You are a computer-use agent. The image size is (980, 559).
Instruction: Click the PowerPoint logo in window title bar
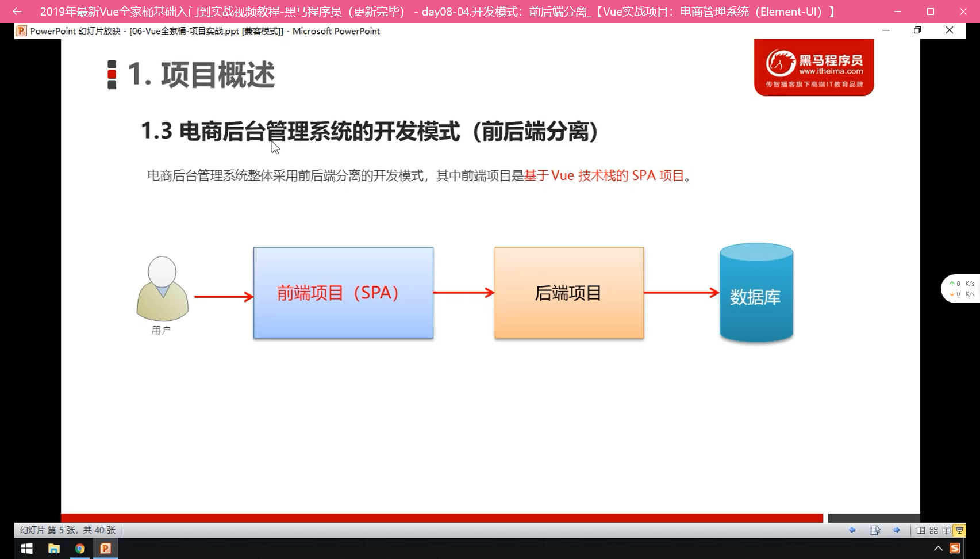(21, 31)
